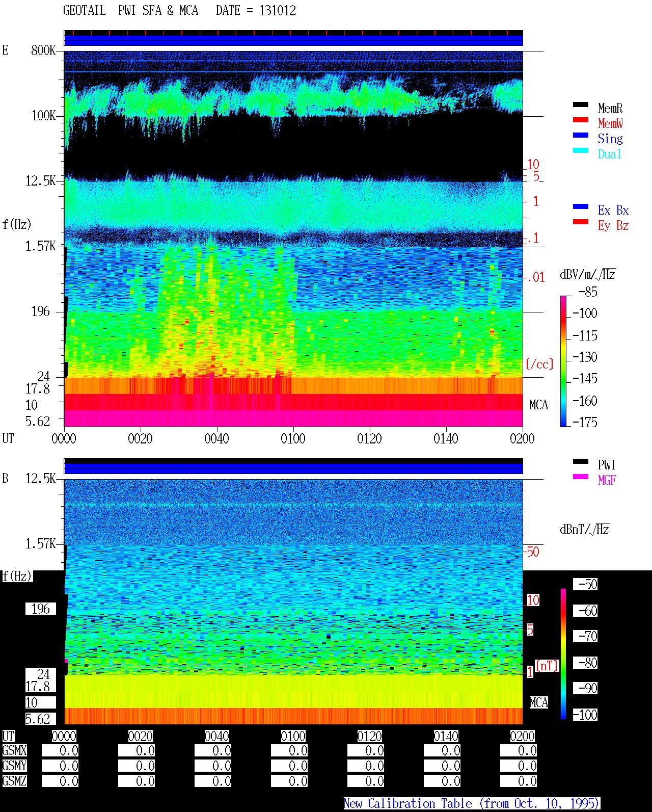652x812 pixels.
Task: Click the GSMX value at 0000
Action: [60, 751]
